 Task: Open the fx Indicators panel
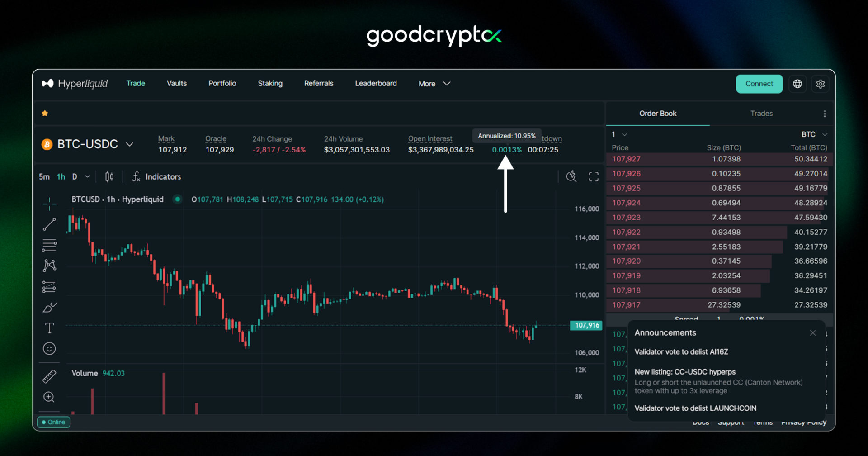point(156,176)
